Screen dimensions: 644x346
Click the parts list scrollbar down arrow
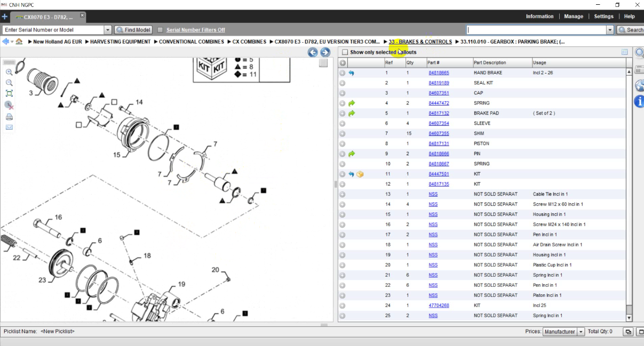[x=629, y=318]
